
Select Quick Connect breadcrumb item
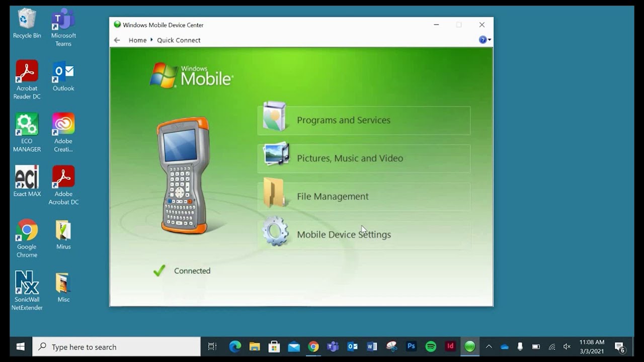pos(179,40)
